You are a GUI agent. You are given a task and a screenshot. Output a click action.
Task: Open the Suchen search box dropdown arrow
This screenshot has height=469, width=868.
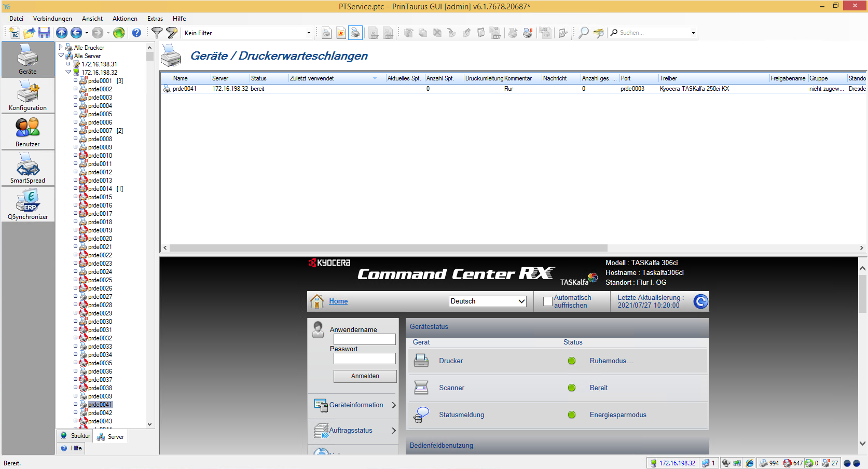[693, 33]
